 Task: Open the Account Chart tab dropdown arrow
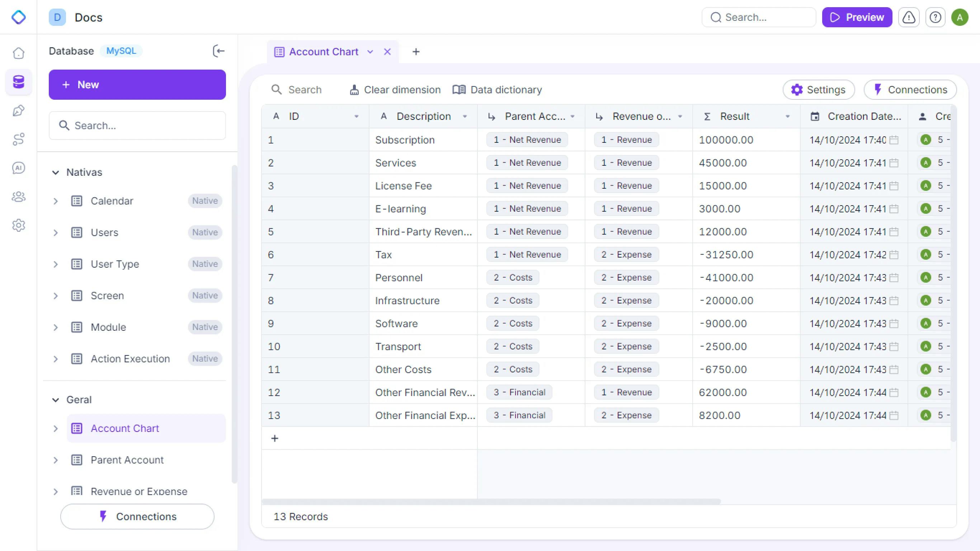(370, 52)
